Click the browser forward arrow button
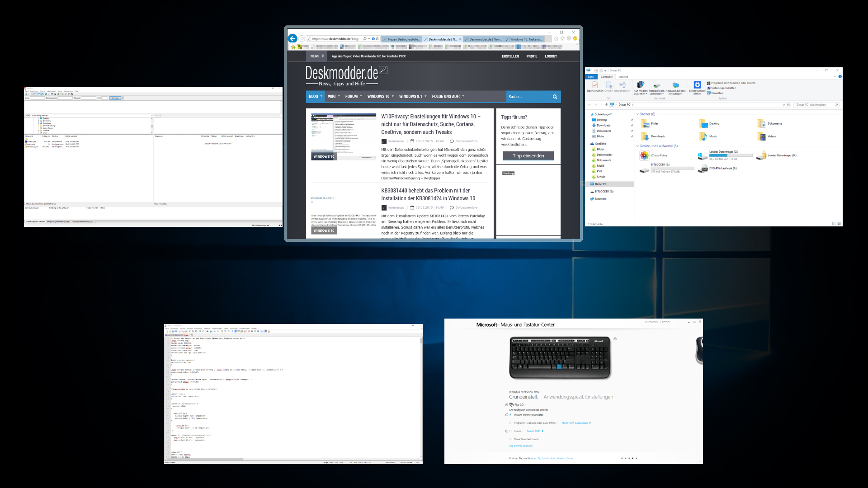This screenshot has height=488, width=868. point(302,39)
